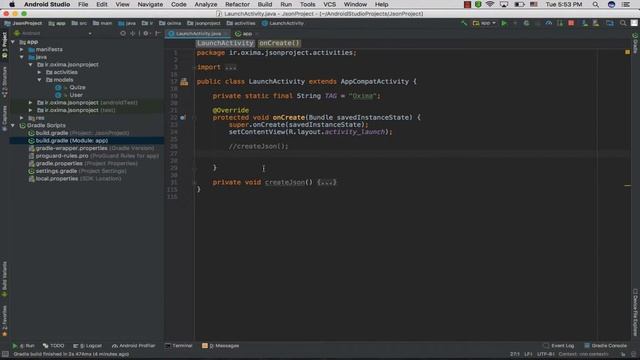Expand the folded createJson method body
The height and width of the screenshot is (360, 640).
tap(327, 182)
